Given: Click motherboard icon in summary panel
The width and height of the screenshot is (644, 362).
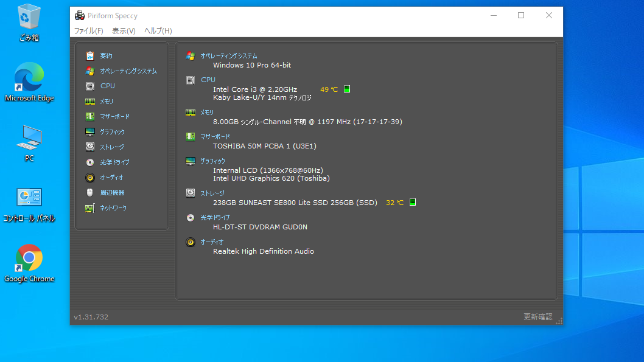Looking at the screenshot, I should (190, 136).
